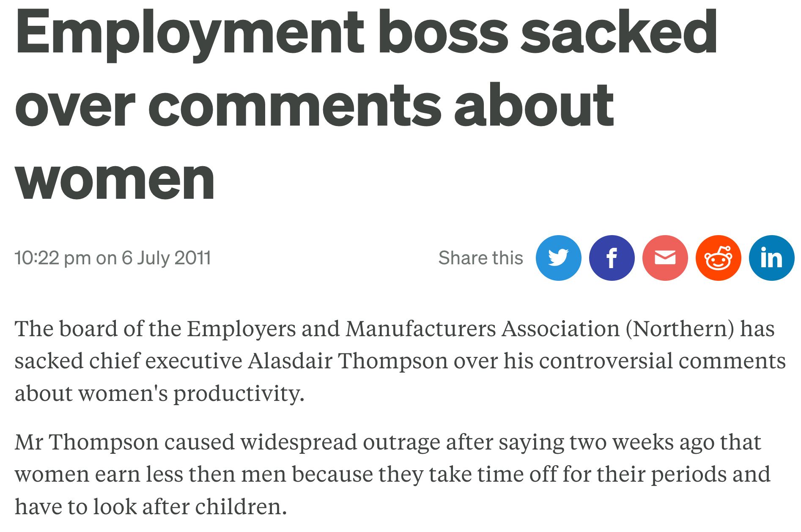
Task: Click 'Mr Thompson' starting the second paragraph
Action: pos(86,442)
